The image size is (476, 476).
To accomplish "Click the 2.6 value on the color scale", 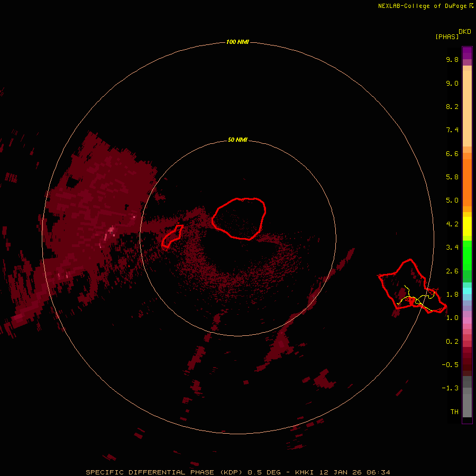I will click(x=452, y=271).
